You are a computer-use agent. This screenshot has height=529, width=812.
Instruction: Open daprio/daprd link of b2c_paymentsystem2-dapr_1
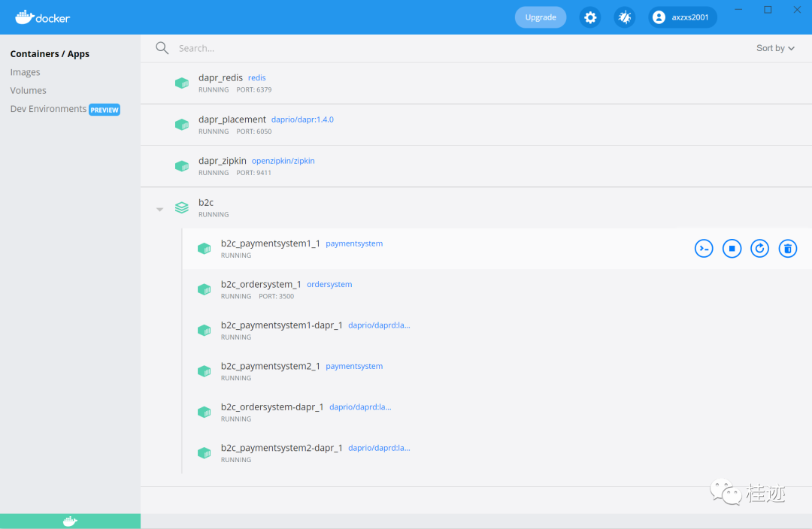tap(379, 448)
